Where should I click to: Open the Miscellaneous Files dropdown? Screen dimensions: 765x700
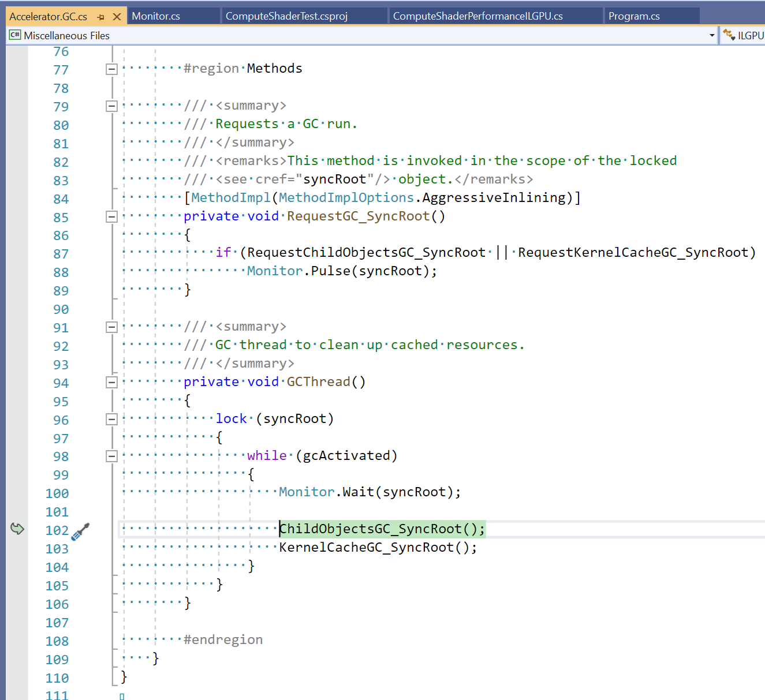click(712, 35)
